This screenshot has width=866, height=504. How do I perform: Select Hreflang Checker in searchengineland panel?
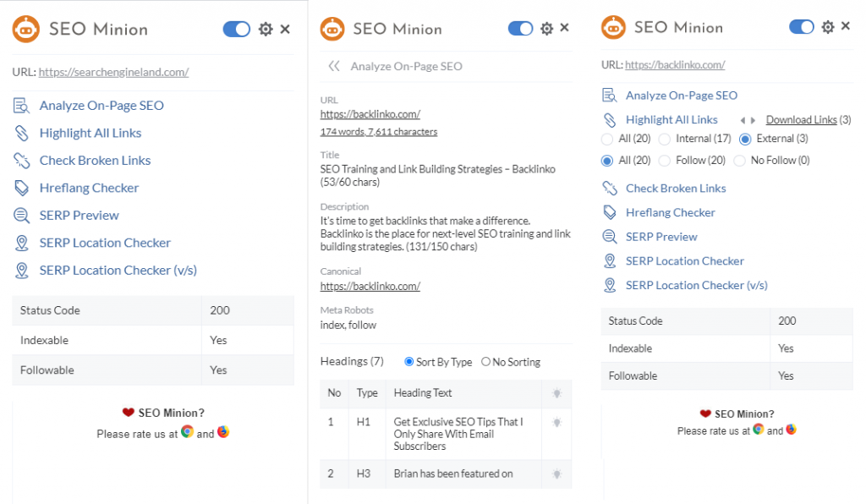point(89,189)
